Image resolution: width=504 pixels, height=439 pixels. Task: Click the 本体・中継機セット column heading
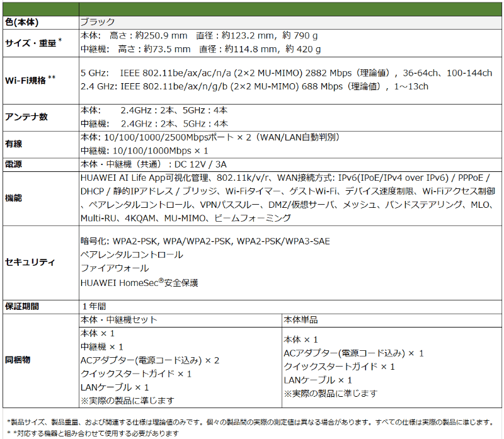(x=118, y=320)
